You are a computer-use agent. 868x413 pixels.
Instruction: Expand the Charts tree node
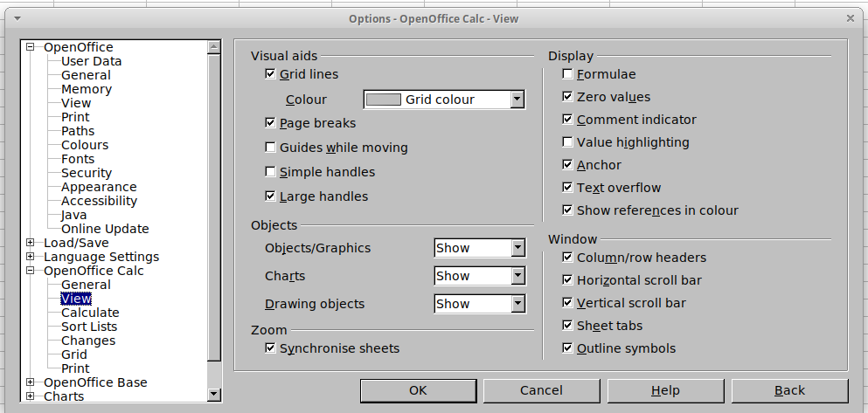(31, 396)
